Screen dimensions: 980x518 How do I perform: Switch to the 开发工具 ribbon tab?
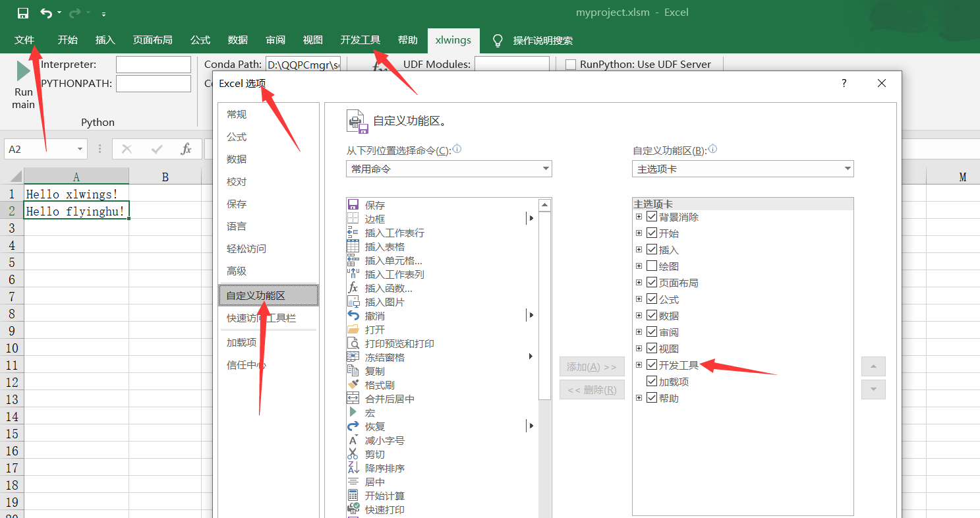[360, 40]
